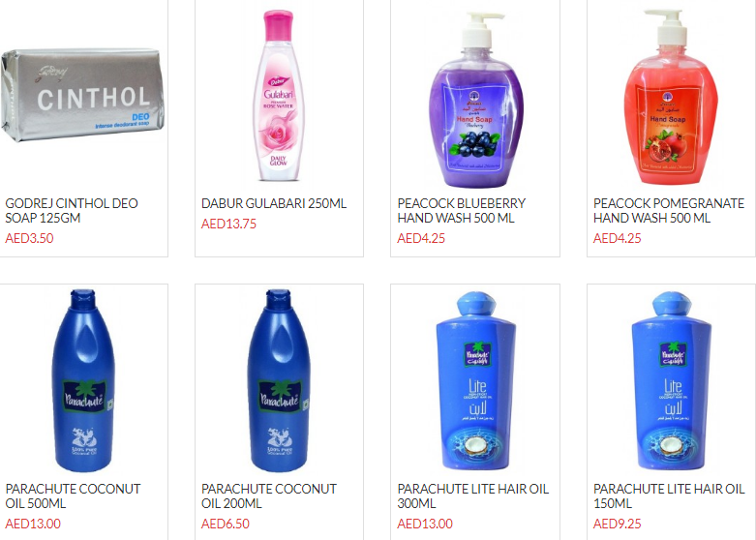Open PEACOCK BLUEBERRY HAND WASH 500 ML link

pyautogui.click(x=462, y=211)
